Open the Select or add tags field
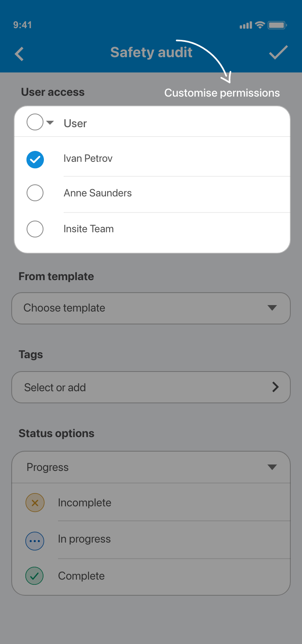 [151, 387]
